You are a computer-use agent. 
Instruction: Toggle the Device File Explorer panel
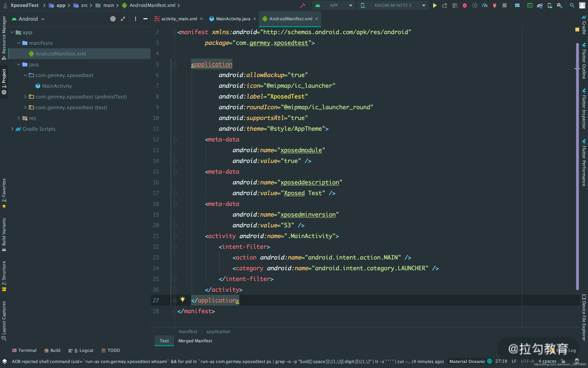[584, 318]
